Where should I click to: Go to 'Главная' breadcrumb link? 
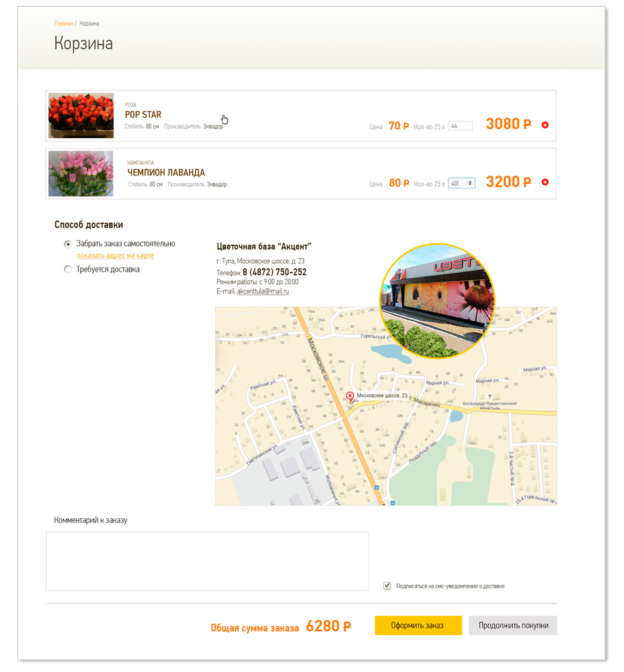tap(64, 24)
